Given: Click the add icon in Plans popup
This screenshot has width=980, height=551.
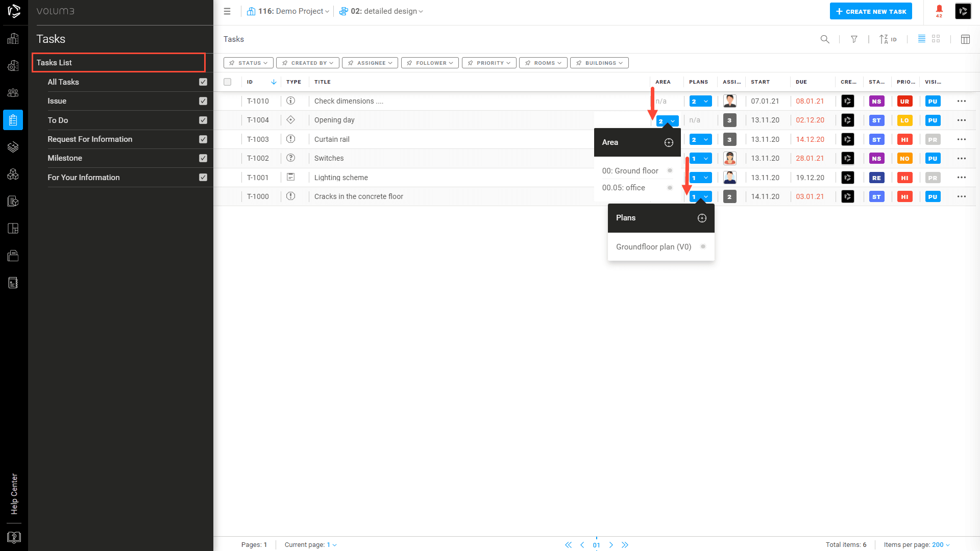Looking at the screenshot, I should point(702,218).
